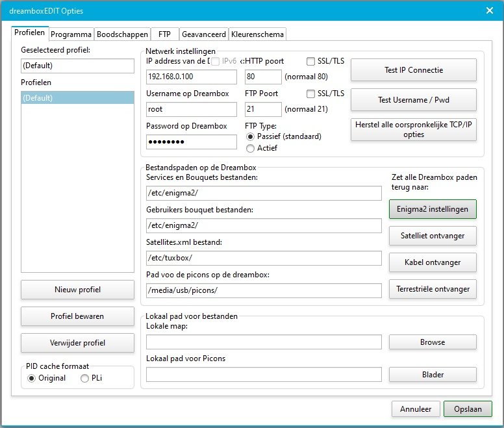Enable SSL/TLS for FTP Poort
Image resolution: width=504 pixels, height=428 pixels.
311,94
